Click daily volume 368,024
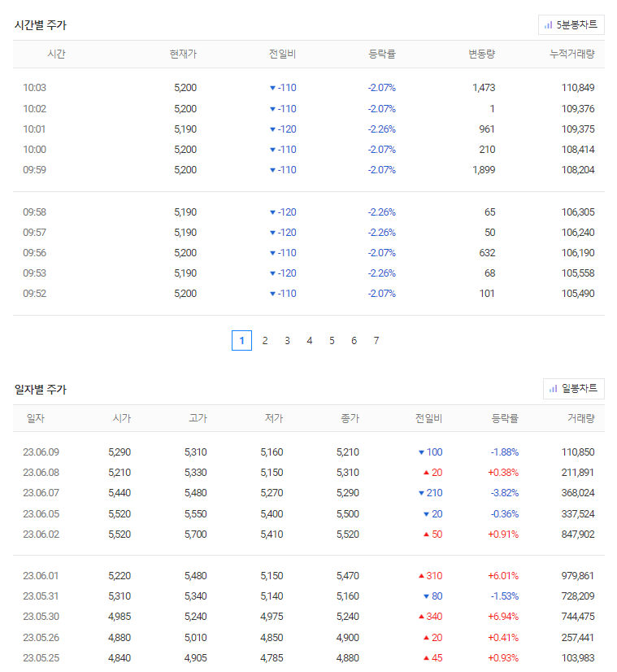The image size is (617, 672). (578, 493)
